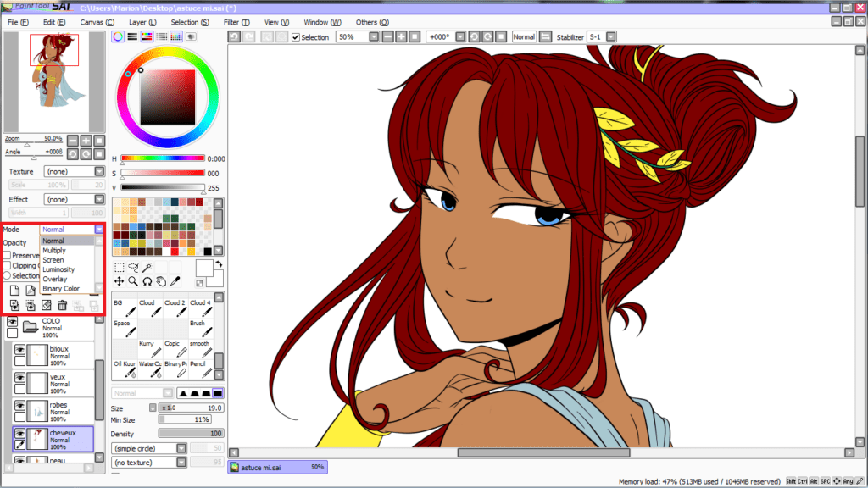Pick the Eyedropper color picker tool
The image size is (868, 488).
click(x=175, y=280)
